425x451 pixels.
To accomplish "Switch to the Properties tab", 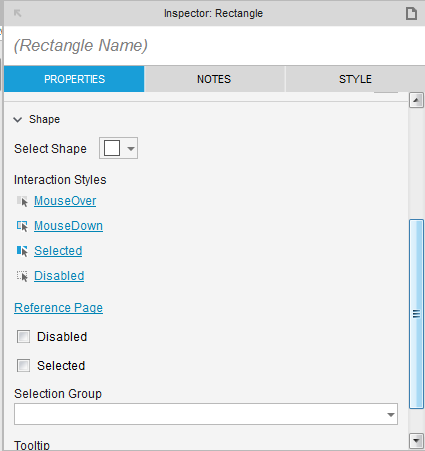I will pyautogui.click(x=74, y=79).
